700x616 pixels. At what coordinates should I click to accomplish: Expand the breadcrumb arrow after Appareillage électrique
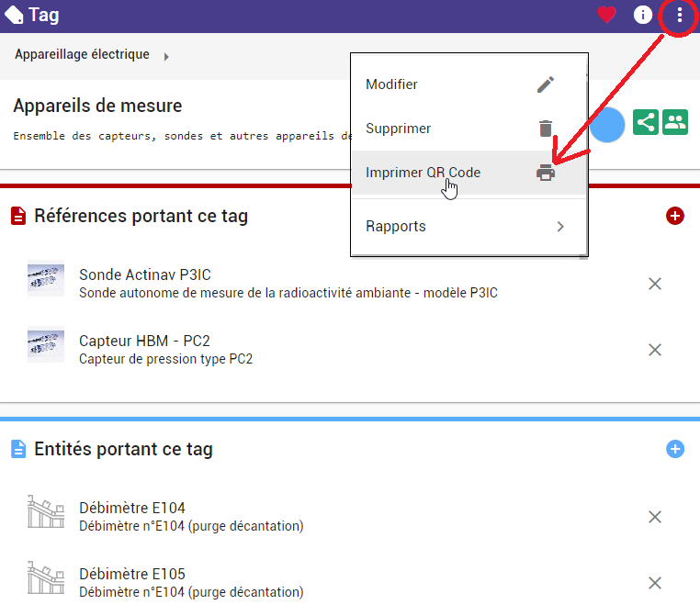coord(166,57)
